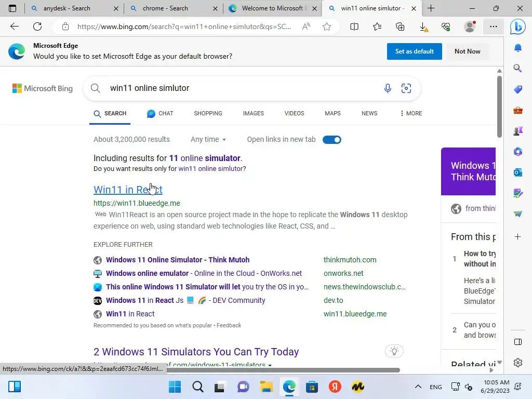This screenshot has width=532, height=399.
Task: Open sidebar search magnifier
Action: click(518, 68)
